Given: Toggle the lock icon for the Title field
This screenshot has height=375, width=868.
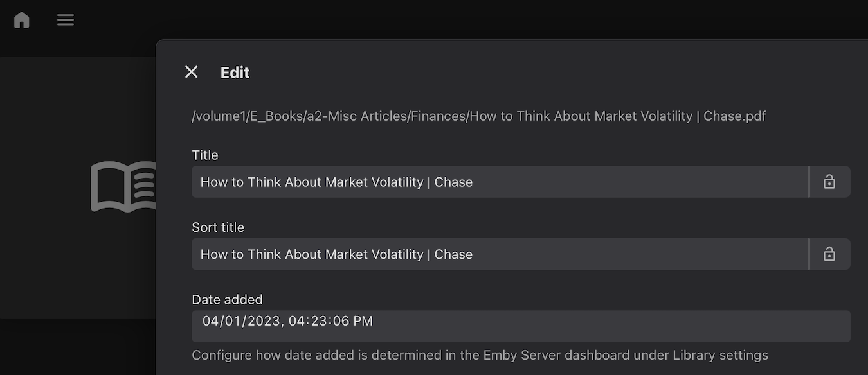Looking at the screenshot, I should 829,182.
